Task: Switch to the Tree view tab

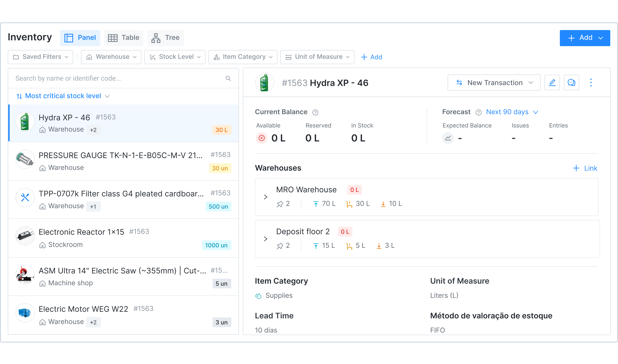Action: click(x=165, y=38)
